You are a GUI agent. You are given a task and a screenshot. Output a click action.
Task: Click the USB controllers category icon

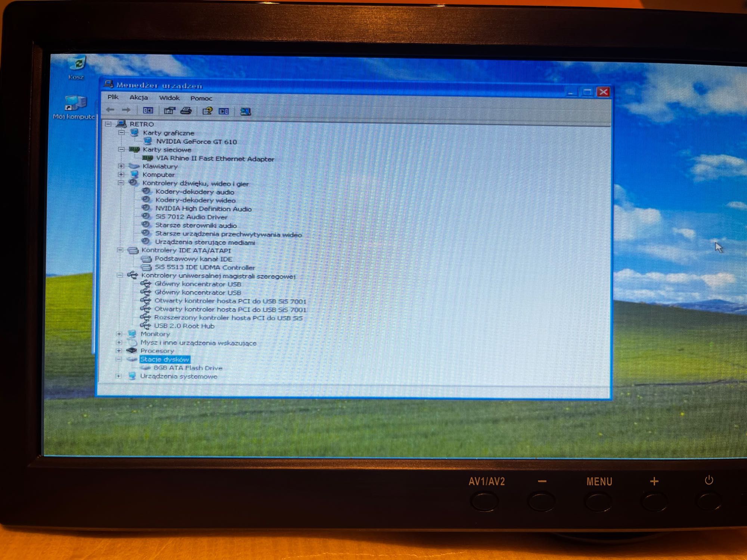tap(133, 275)
